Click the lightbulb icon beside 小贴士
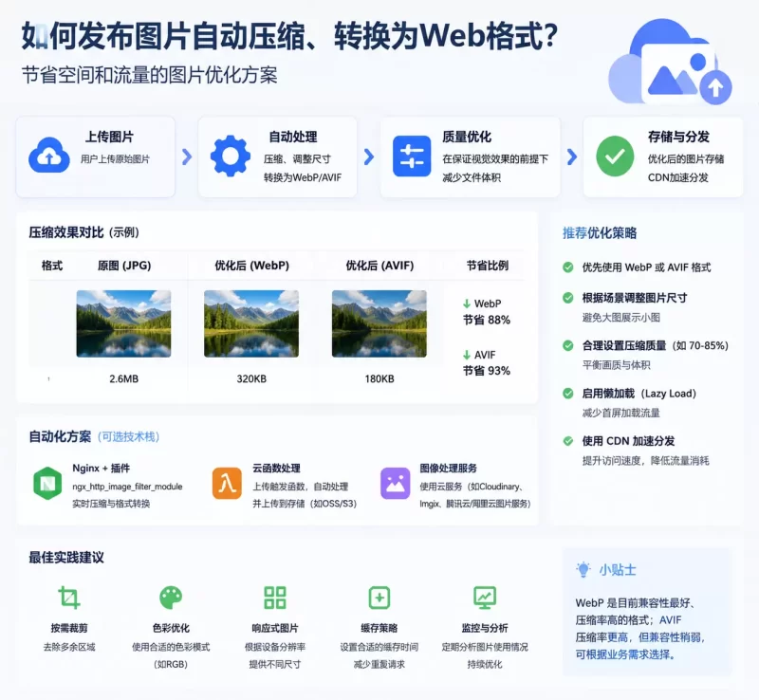 pyautogui.click(x=583, y=570)
